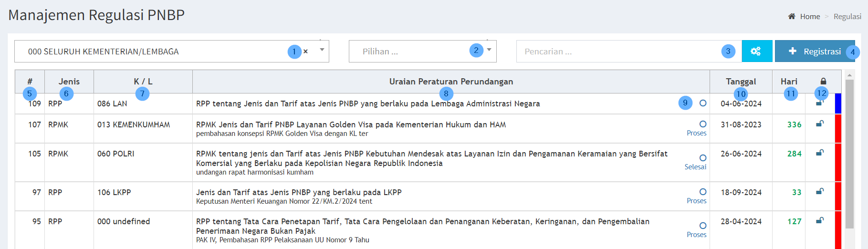Image resolution: width=868 pixels, height=249 pixels.
Task: Click the unlock icon for row 95
Action: coord(820,221)
